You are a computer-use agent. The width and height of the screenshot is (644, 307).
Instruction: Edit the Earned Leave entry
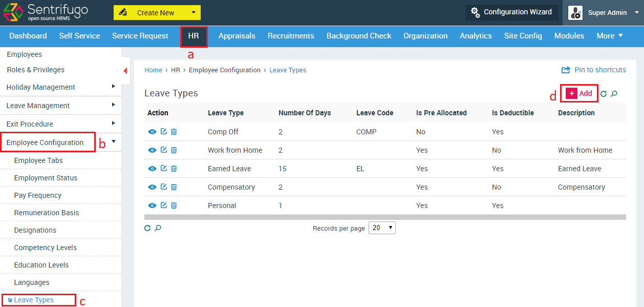[164, 169]
